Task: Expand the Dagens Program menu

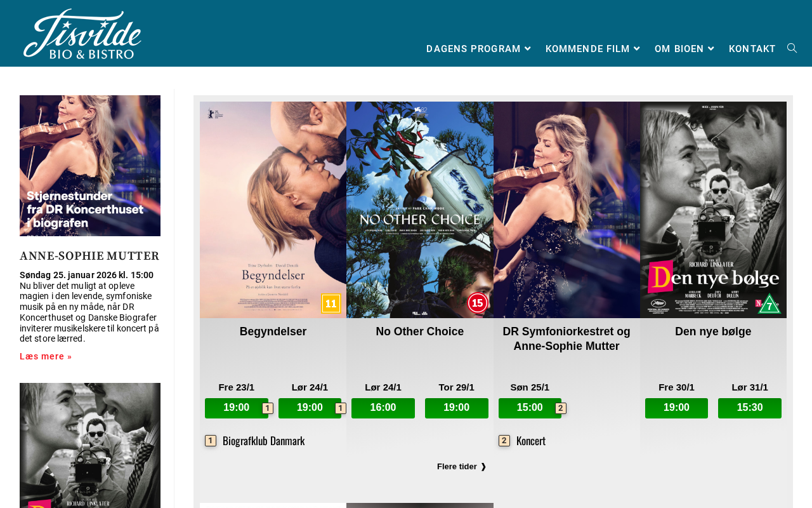Action: [x=478, y=49]
